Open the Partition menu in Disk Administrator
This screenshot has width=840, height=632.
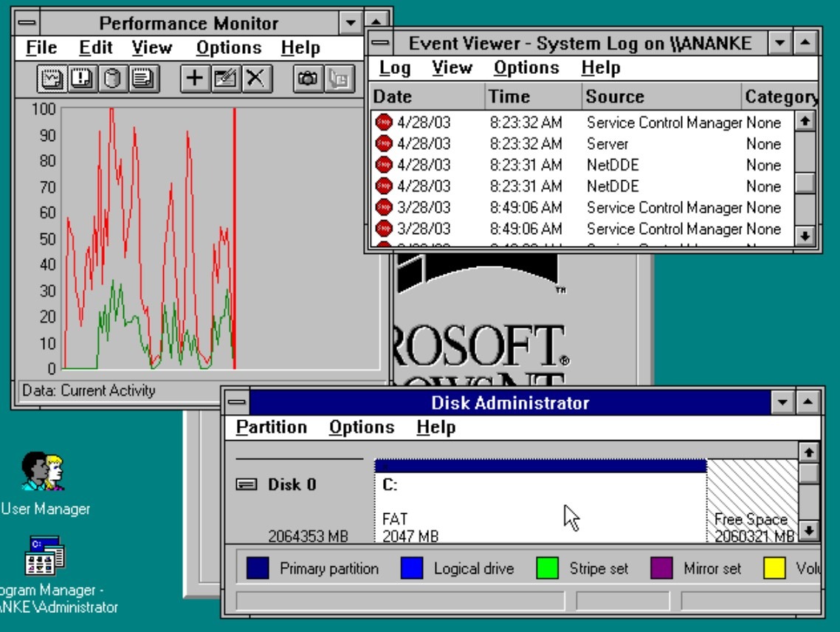(271, 427)
